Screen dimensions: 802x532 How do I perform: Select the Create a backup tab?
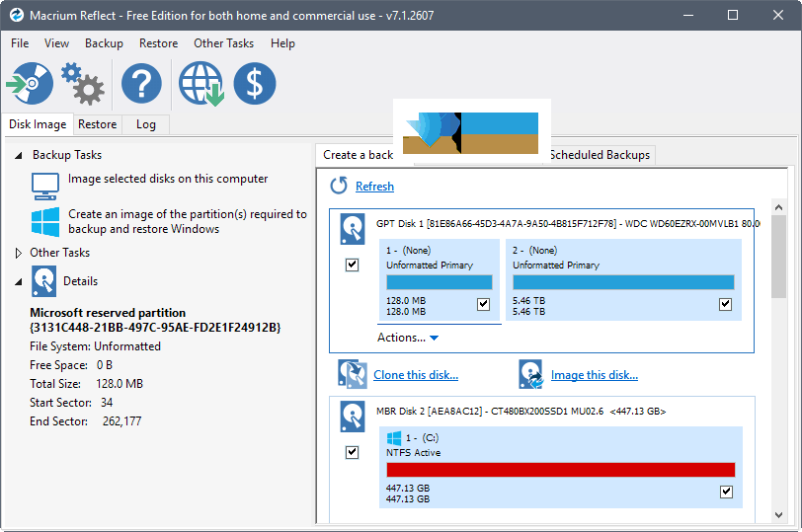point(358,155)
